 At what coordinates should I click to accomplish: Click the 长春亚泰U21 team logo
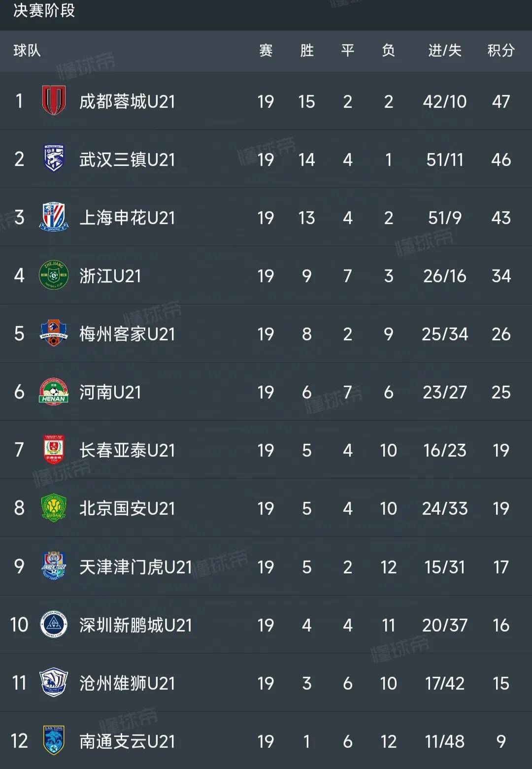coord(54,450)
